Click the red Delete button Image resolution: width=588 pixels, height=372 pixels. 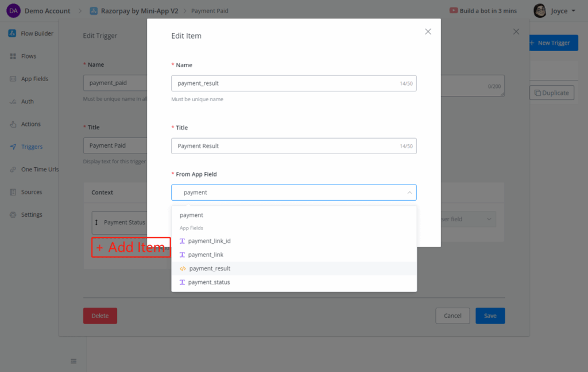[100, 316]
